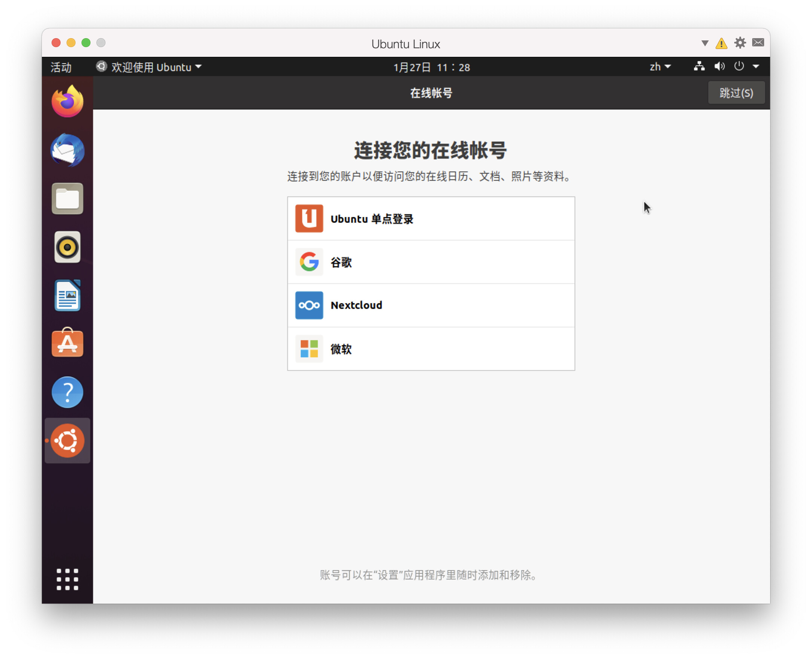The image size is (812, 659).
Task: Click the envelope icon in title bar
Action: (758, 43)
